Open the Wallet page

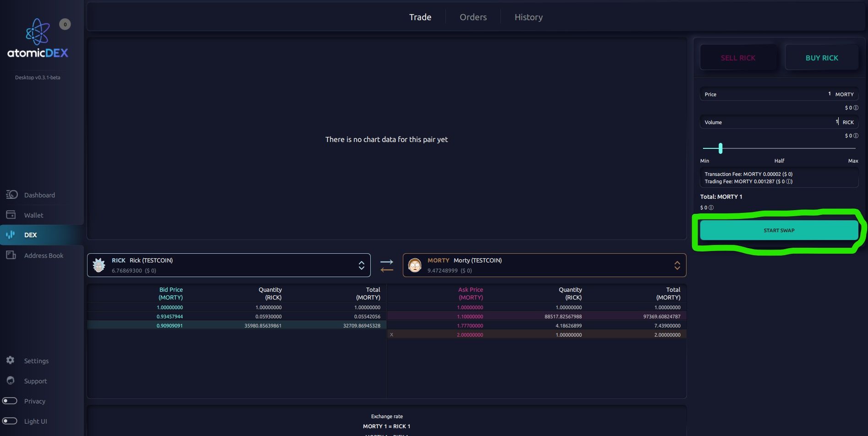pyautogui.click(x=33, y=215)
